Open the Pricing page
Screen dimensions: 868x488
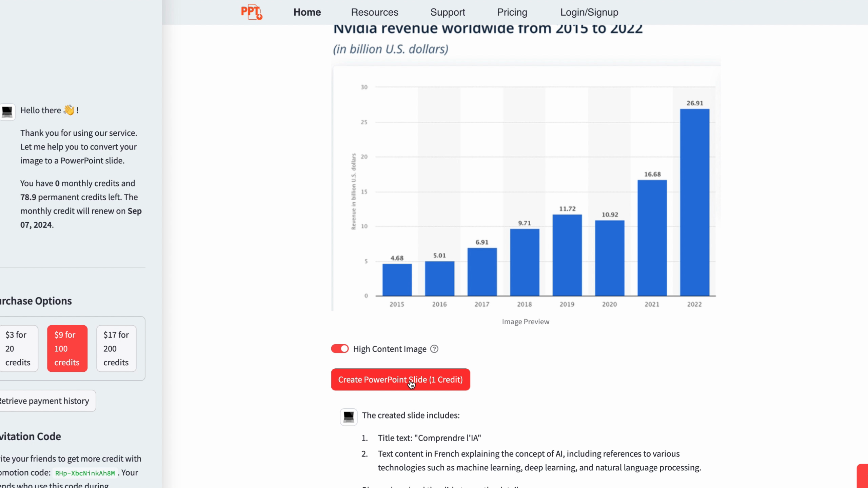pos(512,12)
